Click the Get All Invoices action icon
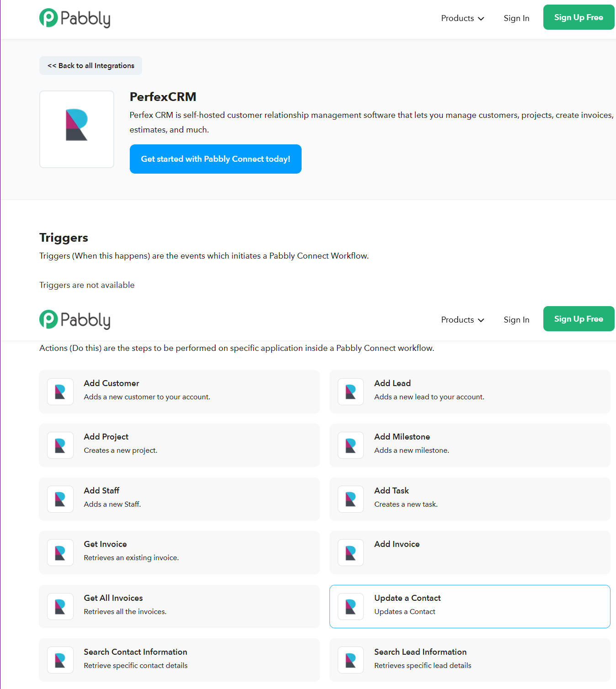 (60, 606)
